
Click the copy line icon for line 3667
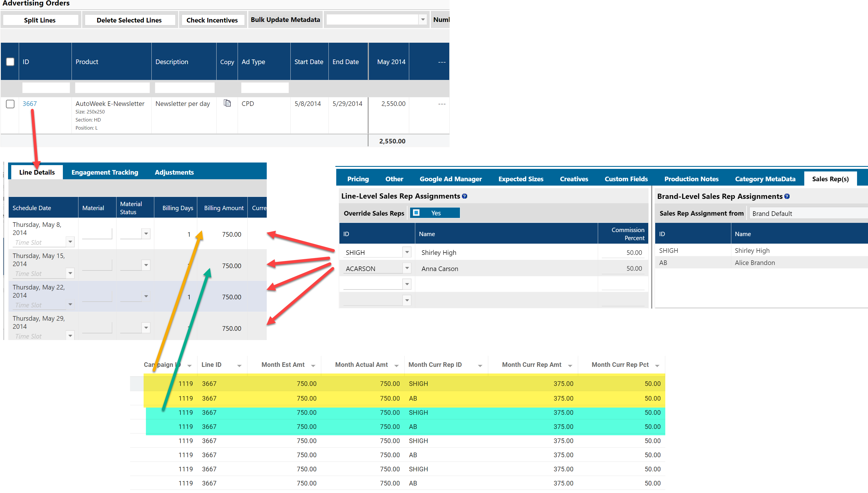coord(227,103)
